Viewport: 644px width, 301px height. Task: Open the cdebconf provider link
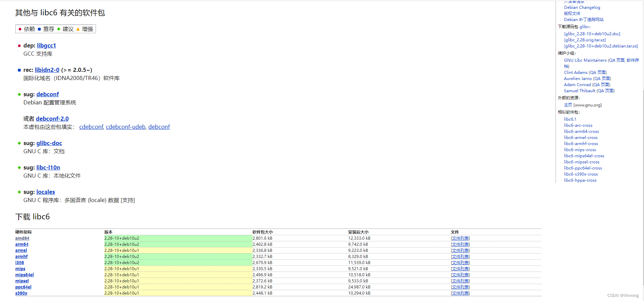click(x=91, y=127)
